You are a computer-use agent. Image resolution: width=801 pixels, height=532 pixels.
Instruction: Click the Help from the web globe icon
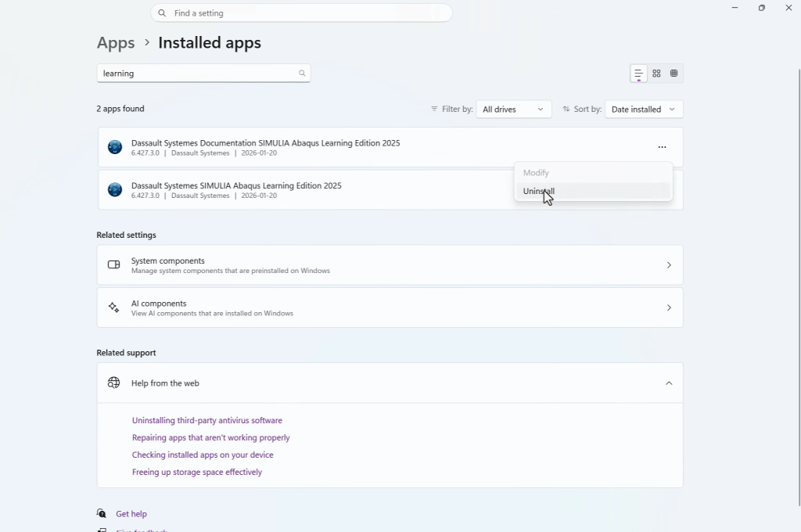tap(114, 383)
